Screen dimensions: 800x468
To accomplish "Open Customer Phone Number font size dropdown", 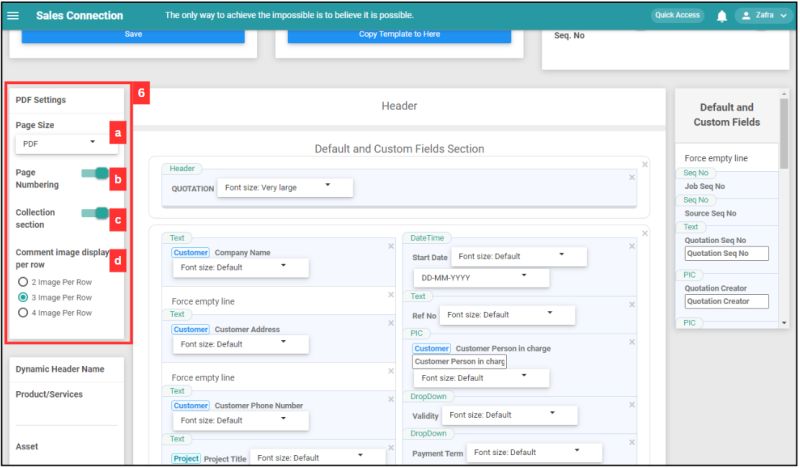I will (240, 421).
